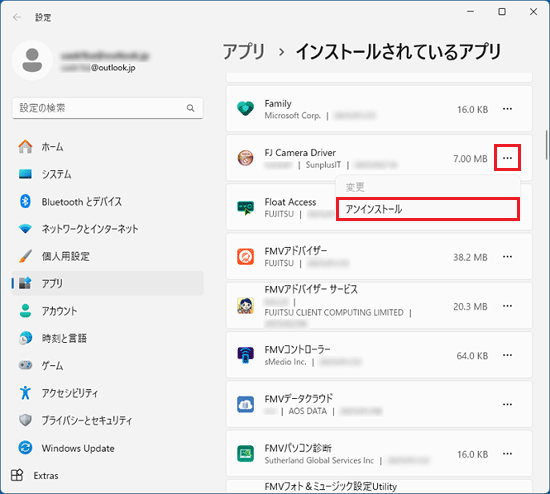Click the Family app heart icon
The height and width of the screenshot is (494, 550).
click(x=245, y=109)
